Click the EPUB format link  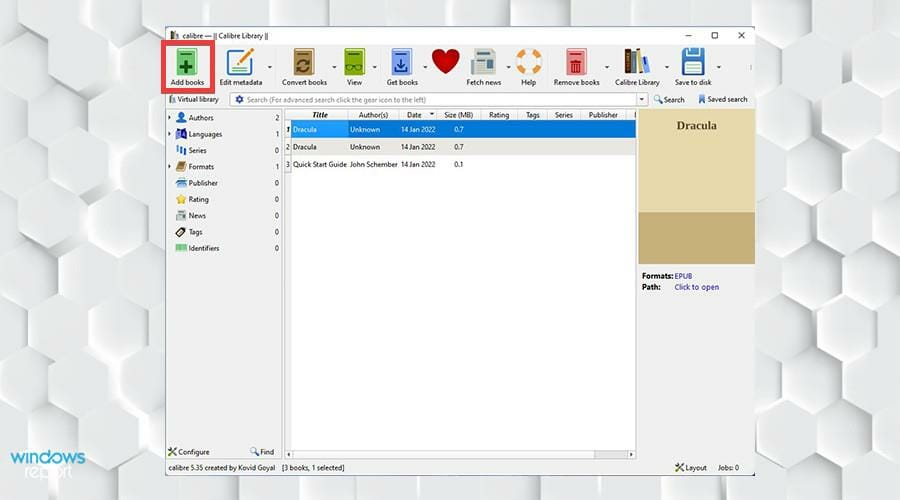[683, 276]
